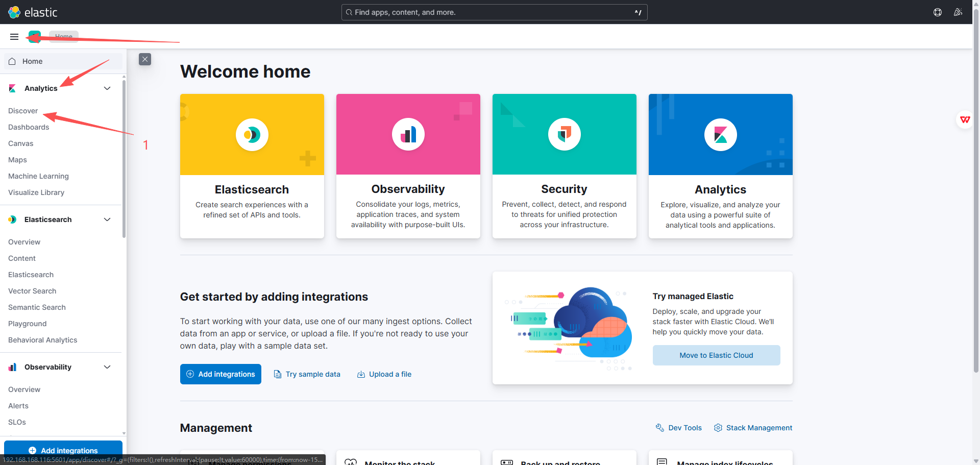The height and width of the screenshot is (465, 980).
Task: Click the Observability card round icon
Action: [408, 134]
